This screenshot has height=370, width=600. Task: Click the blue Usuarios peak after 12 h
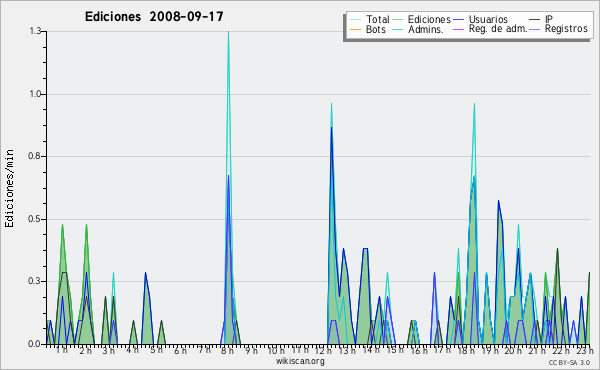point(331,128)
